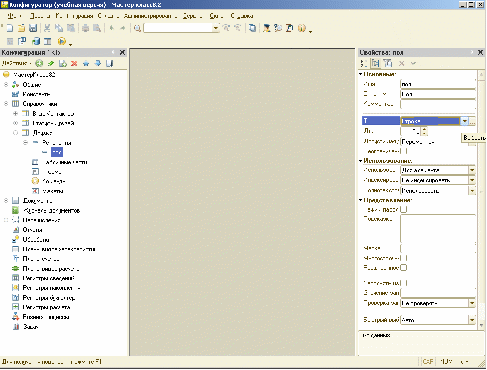Open the Тип dropdown arrow in properties
Screen dimensions: 487x370
465,121
